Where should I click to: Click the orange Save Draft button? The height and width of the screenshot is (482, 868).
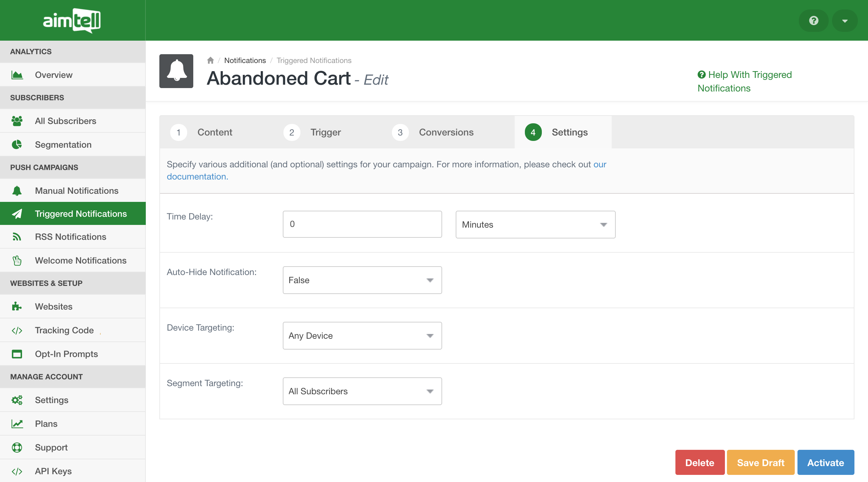[x=761, y=462]
